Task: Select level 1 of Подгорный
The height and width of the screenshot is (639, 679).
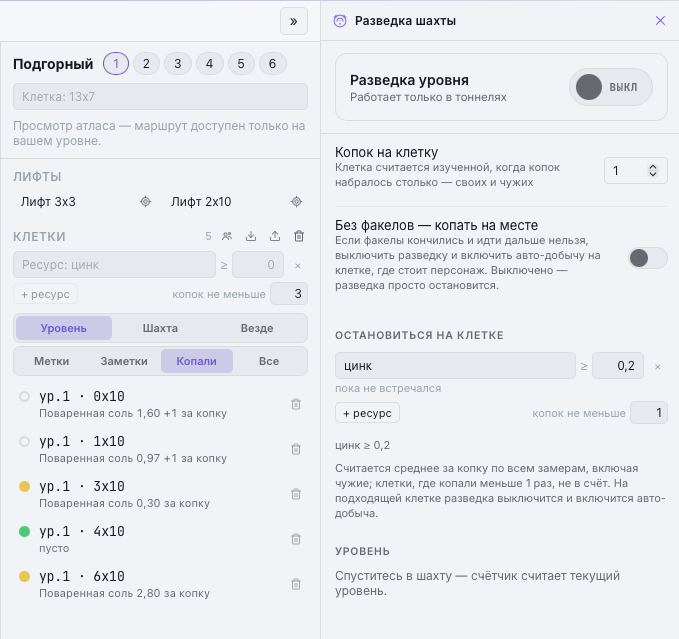Action: coord(116,64)
